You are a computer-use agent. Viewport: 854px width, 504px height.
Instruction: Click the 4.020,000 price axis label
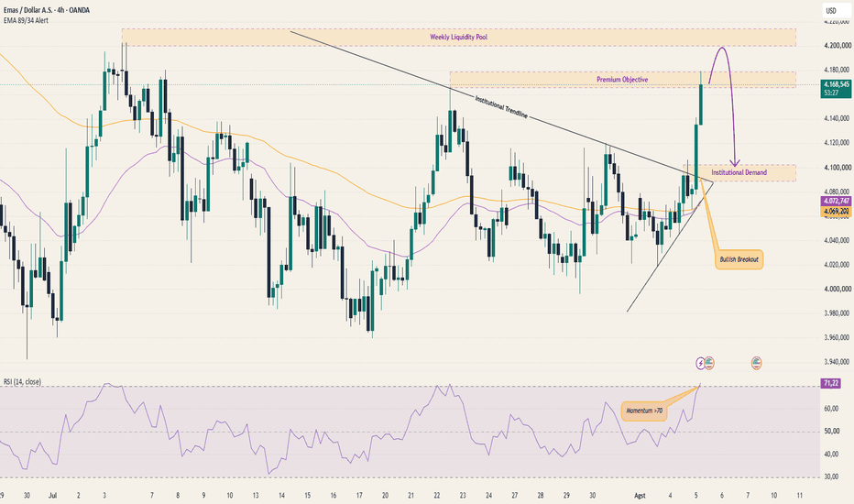(x=837, y=265)
